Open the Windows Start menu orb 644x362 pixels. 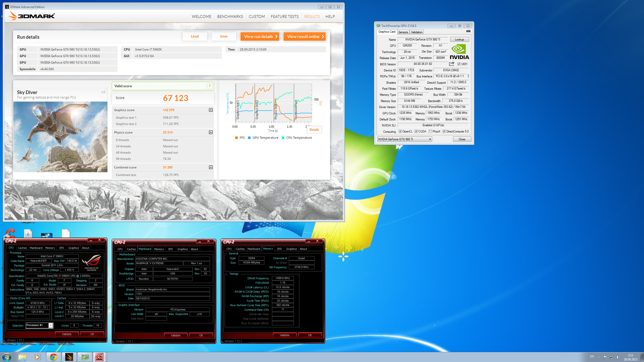tap(7, 357)
